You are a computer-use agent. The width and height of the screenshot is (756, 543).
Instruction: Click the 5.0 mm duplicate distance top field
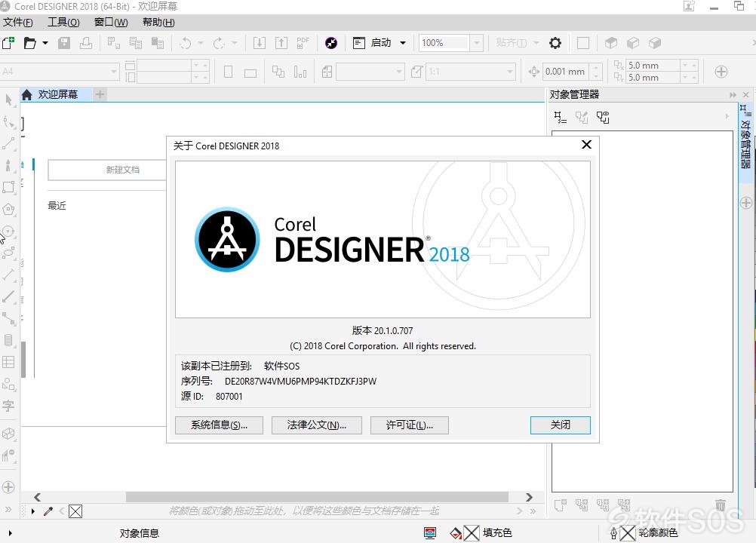(653, 66)
